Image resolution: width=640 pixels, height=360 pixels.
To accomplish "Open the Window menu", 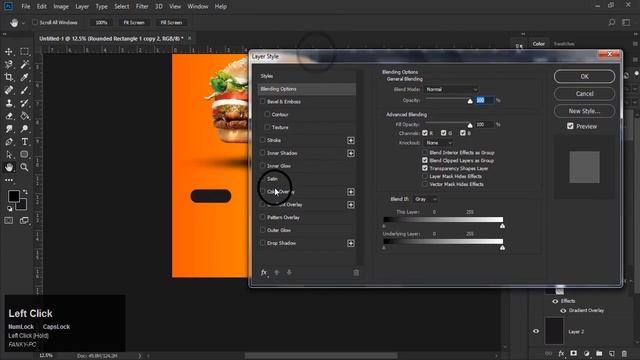I will click(x=198, y=7).
